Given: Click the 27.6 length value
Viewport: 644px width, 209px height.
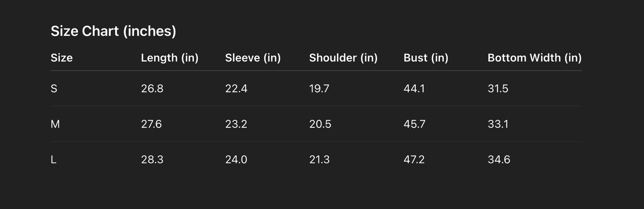Looking at the screenshot, I should click(151, 124).
